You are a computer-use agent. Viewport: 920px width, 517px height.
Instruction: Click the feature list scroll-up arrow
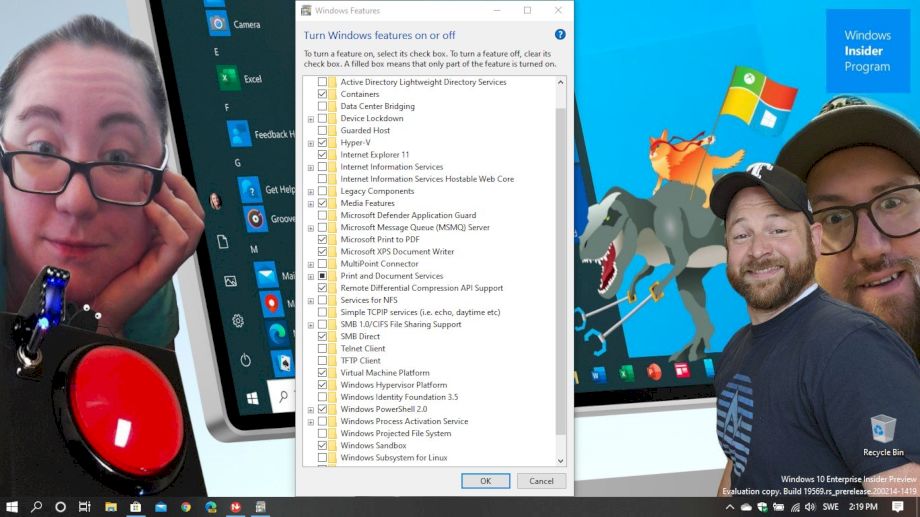[560, 82]
